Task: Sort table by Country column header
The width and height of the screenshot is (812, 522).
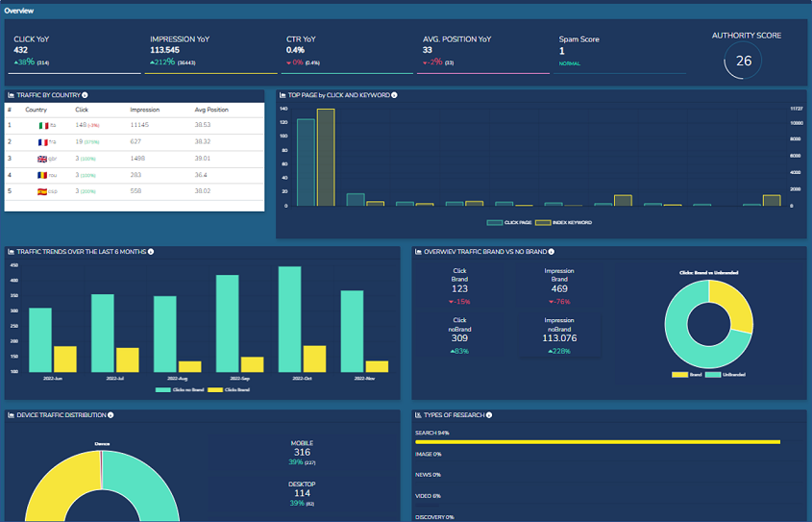Action: click(x=36, y=110)
